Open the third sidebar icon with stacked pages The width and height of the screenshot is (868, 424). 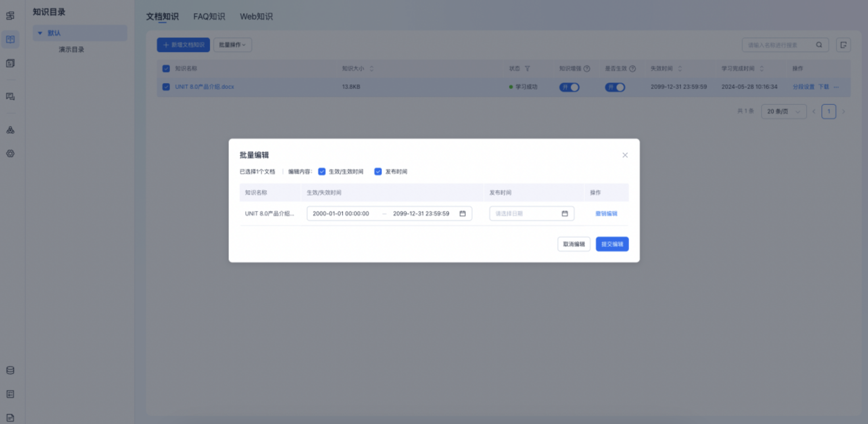(10, 63)
